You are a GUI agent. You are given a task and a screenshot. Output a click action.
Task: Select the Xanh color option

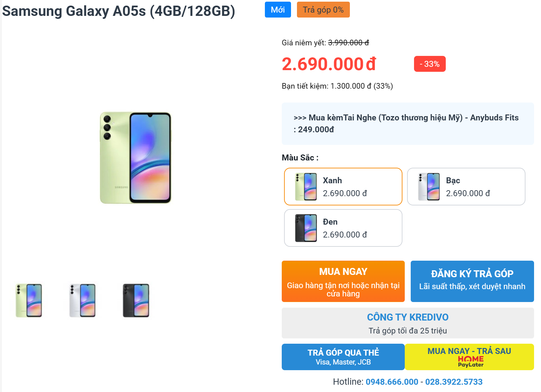(x=343, y=187)
